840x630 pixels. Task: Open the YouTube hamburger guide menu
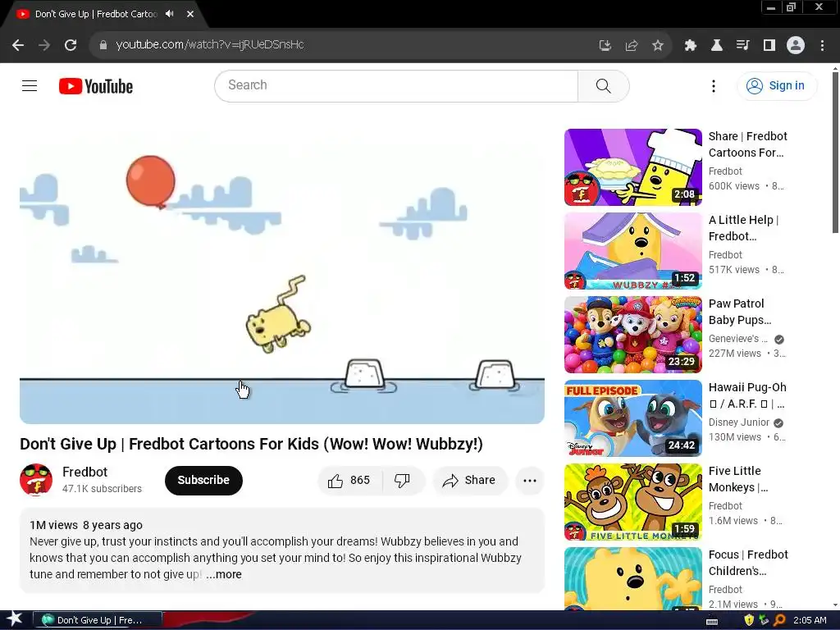pos(30,85)
